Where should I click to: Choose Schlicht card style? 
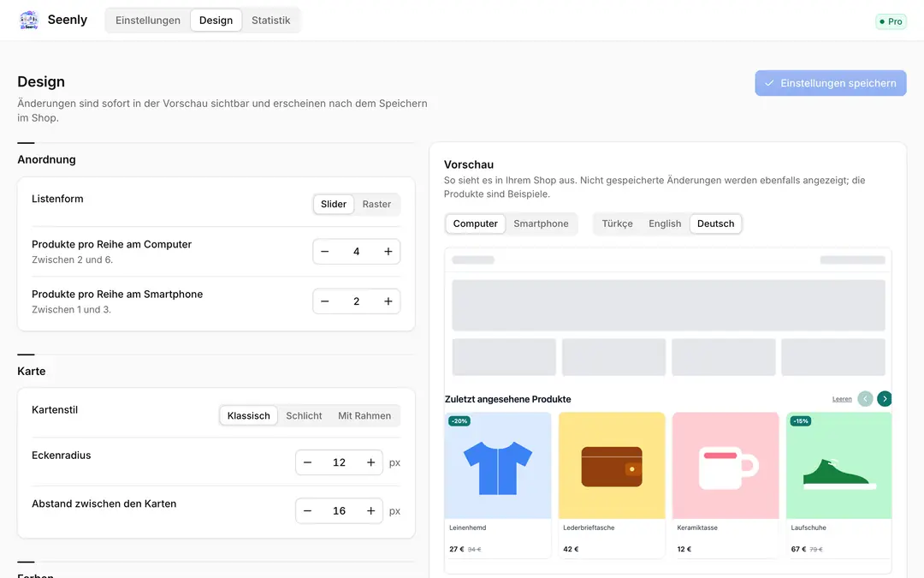click(304, 416)
